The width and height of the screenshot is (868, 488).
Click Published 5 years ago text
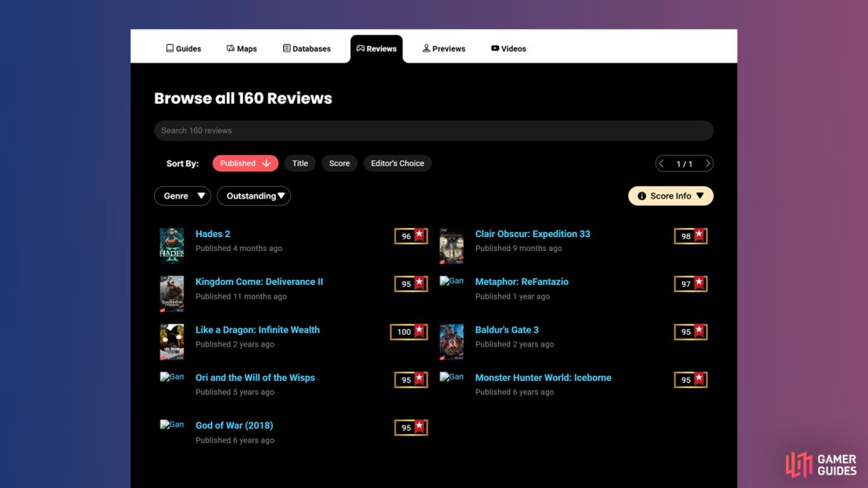click(235, 392)
